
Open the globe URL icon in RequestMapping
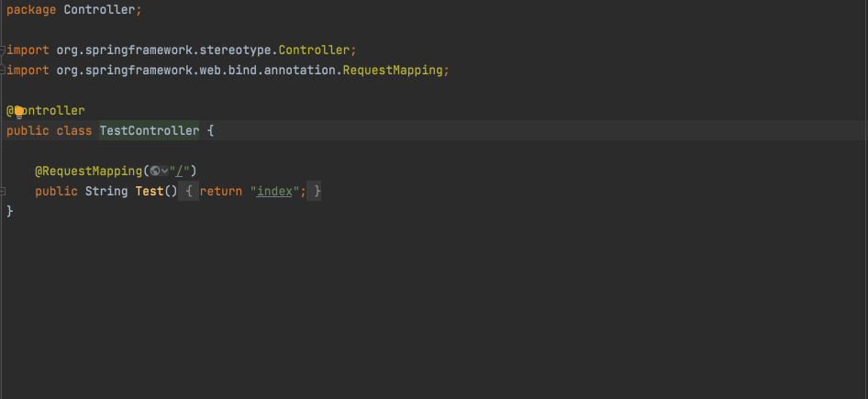(x=154, y=171)
